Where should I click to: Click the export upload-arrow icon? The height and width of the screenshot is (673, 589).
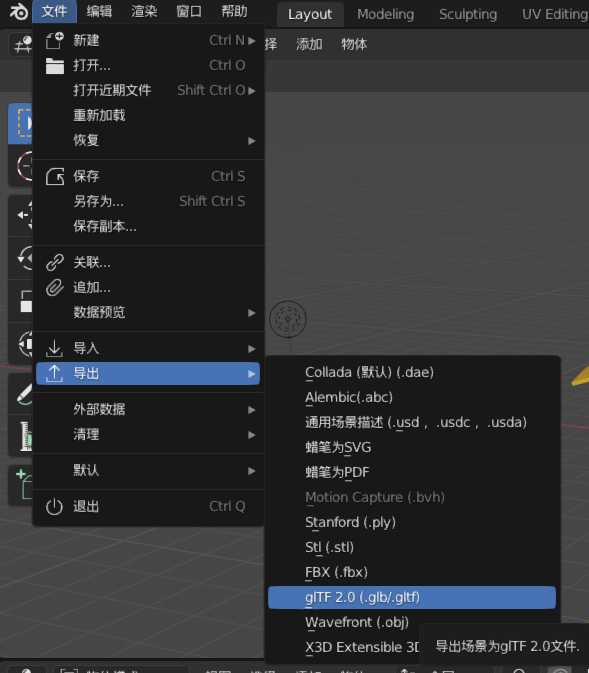[55, 373]
